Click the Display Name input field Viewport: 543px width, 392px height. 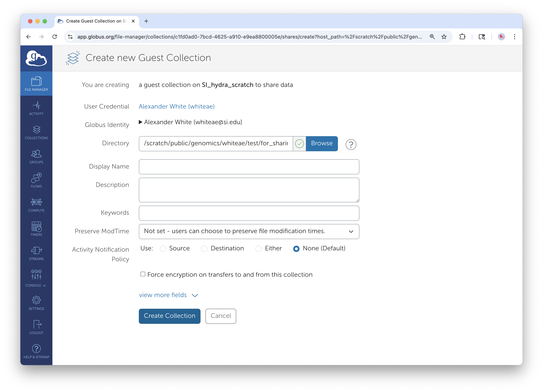pyautogui.click(x=249, y=167)
